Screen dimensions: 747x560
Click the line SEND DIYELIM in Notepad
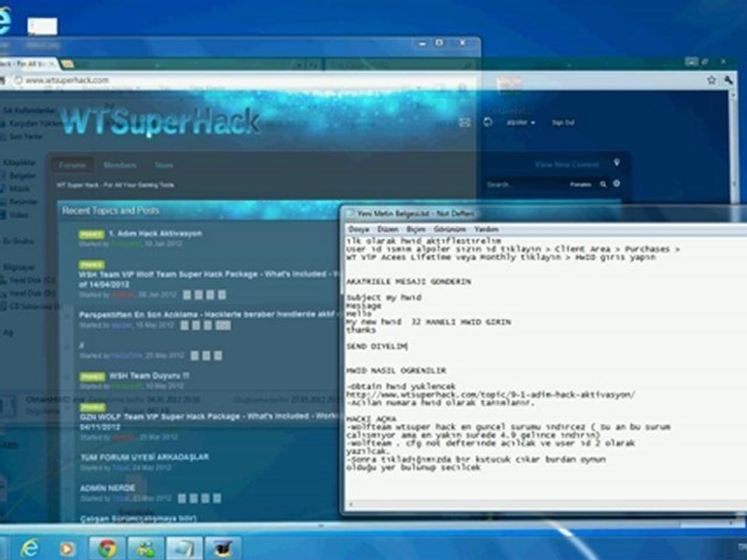tap(377, 347)
